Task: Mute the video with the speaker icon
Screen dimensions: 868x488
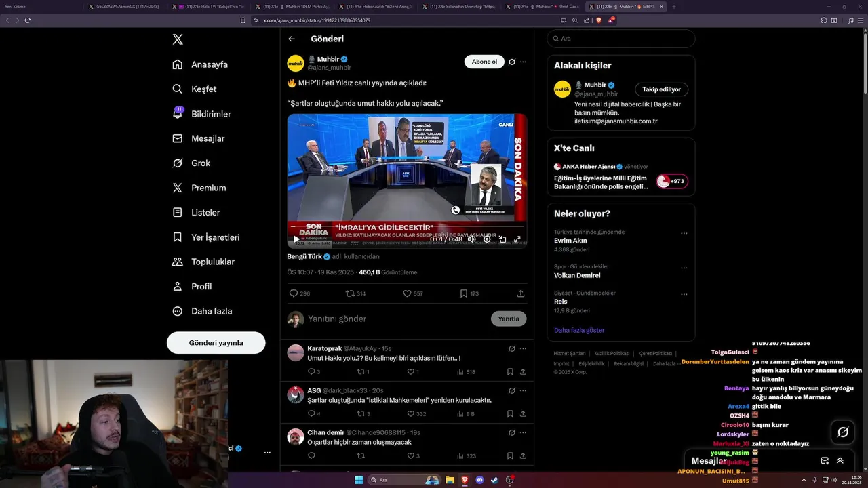Action: coord(472,239)
